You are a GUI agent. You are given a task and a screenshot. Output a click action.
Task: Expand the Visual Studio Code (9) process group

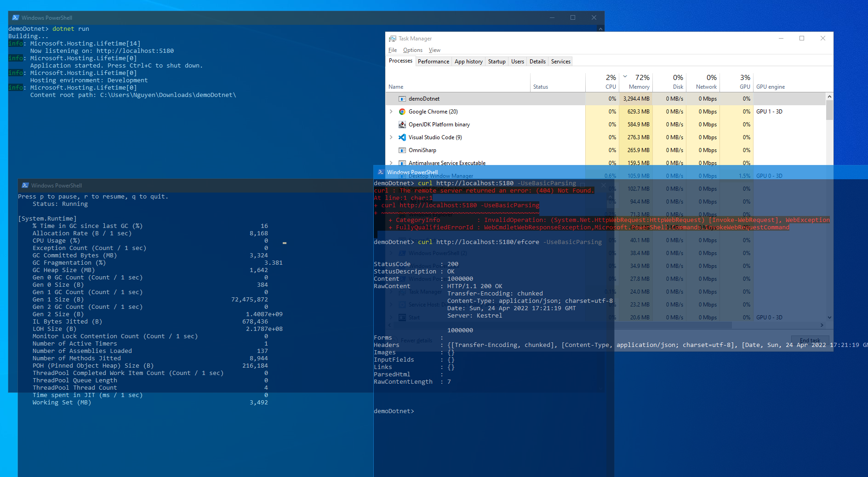pos(391,137)
